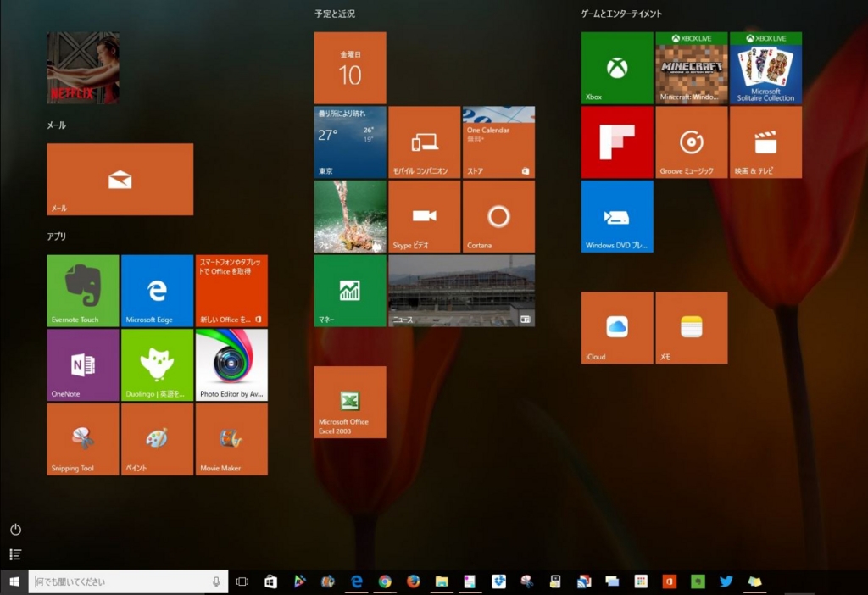Click the ゲームとエンターテイメント group heading
The image size is (868, 595).
pyautogui.click(x=621, y=14)
